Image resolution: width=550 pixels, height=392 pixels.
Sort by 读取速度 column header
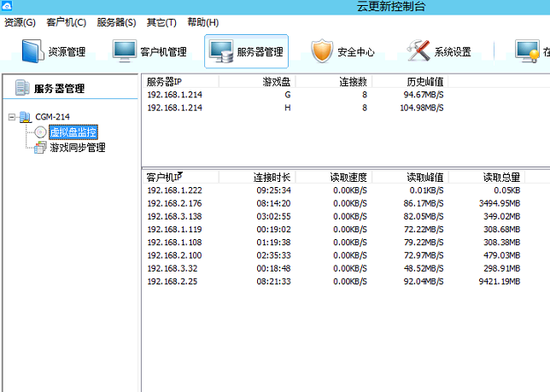(x=334, y=177)
